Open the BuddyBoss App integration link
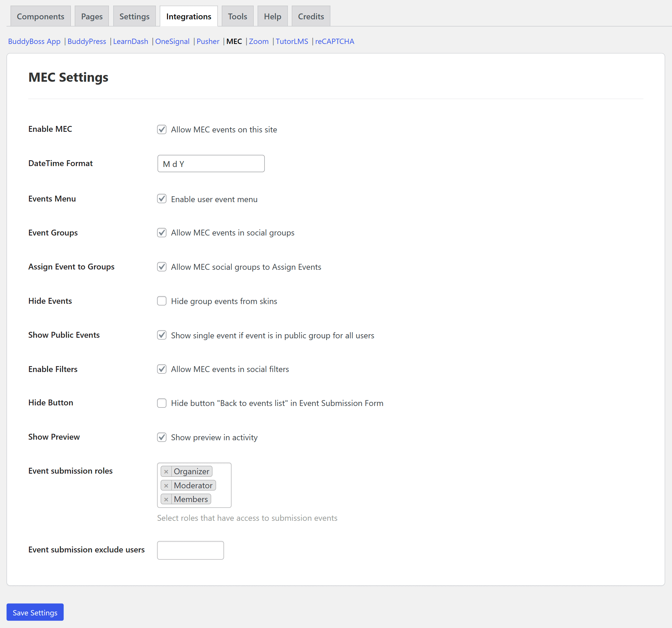 click(x=34, y=41)
